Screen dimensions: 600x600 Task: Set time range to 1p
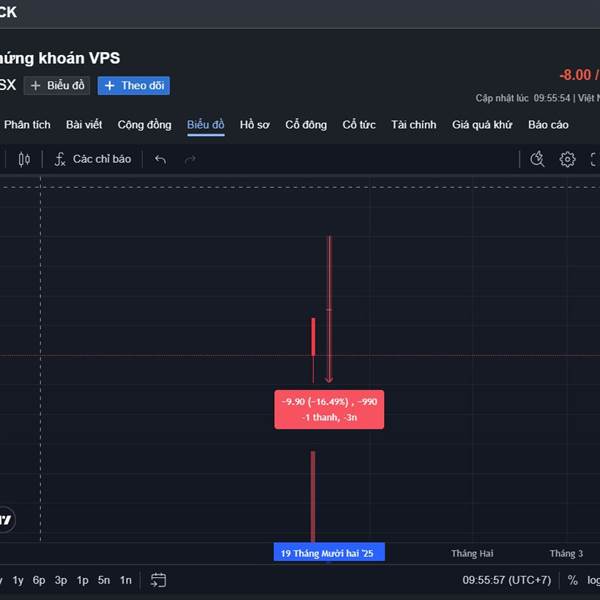click(x=83, y=580)
